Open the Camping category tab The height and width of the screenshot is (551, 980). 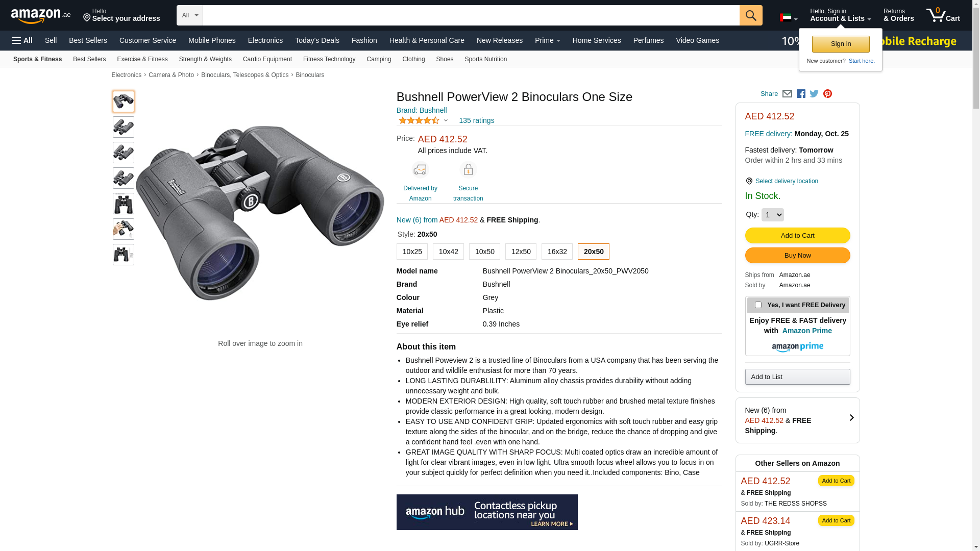(x=379, y=59)
